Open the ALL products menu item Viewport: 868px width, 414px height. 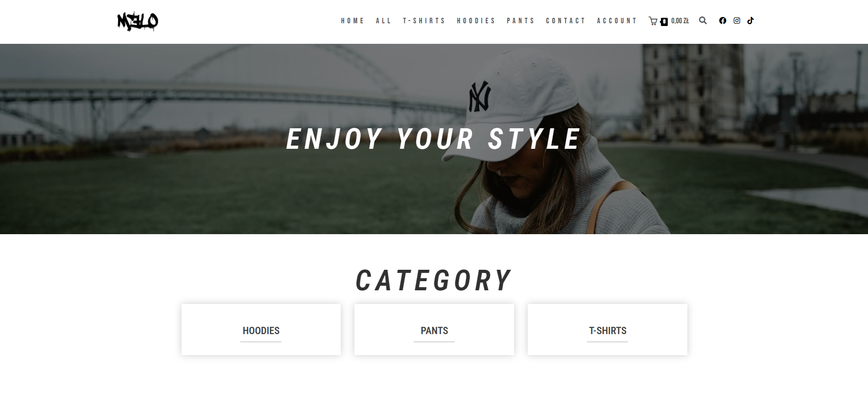tap(384, 21)
